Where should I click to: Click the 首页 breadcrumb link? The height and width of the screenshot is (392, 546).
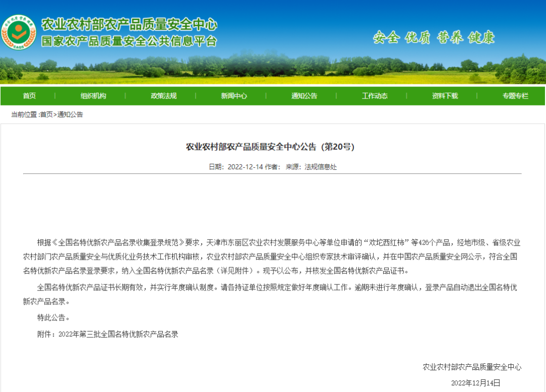47,115
